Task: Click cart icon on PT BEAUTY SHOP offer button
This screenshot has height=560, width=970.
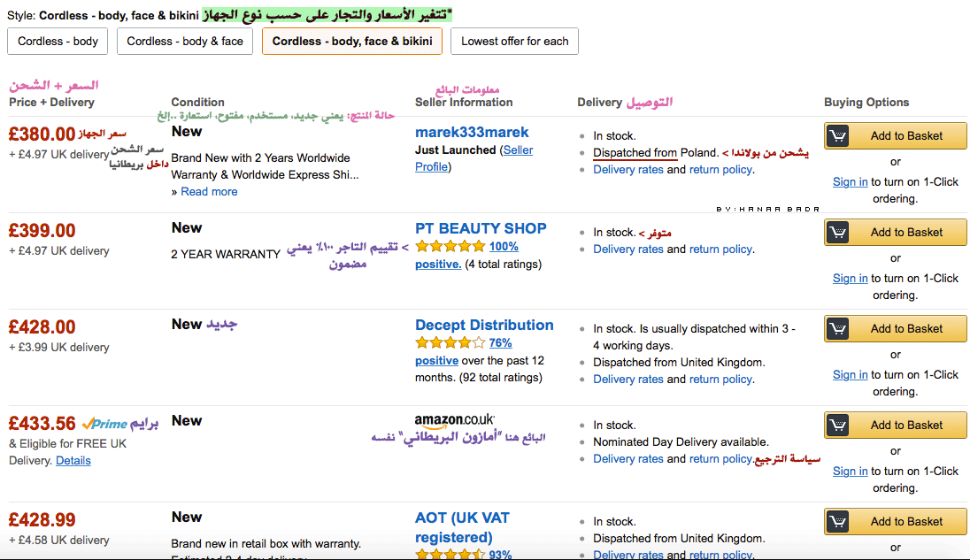Action: [838, 233]
